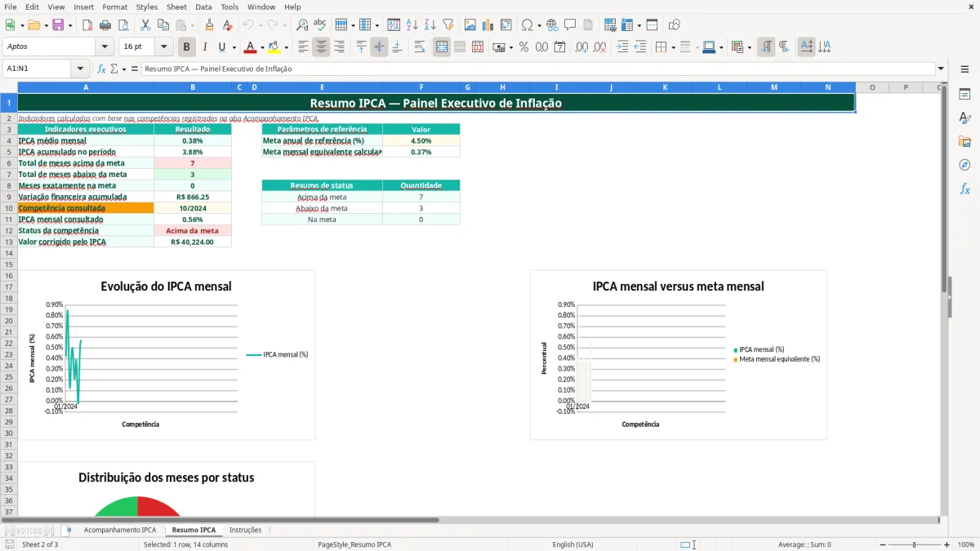Run the spelling check icon
Image resolution: width=980 pixels, height=551 pixels.
click(320, 25)
